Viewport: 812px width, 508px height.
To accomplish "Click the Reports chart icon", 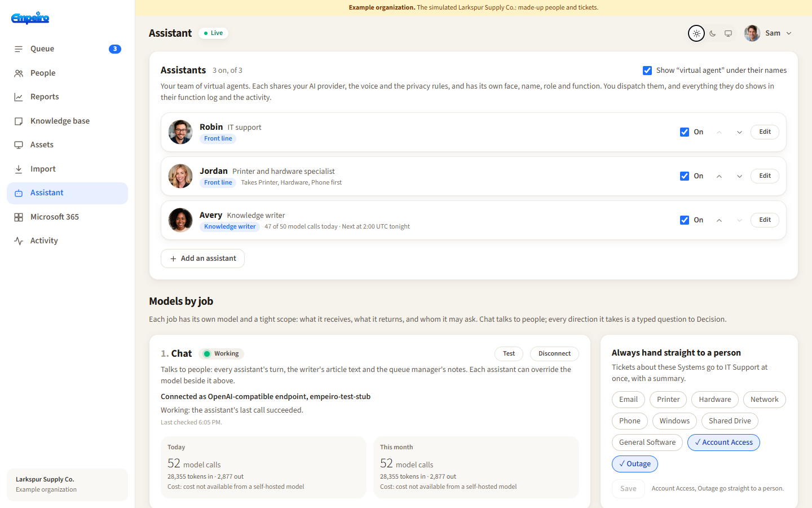I will pos(19,97).
